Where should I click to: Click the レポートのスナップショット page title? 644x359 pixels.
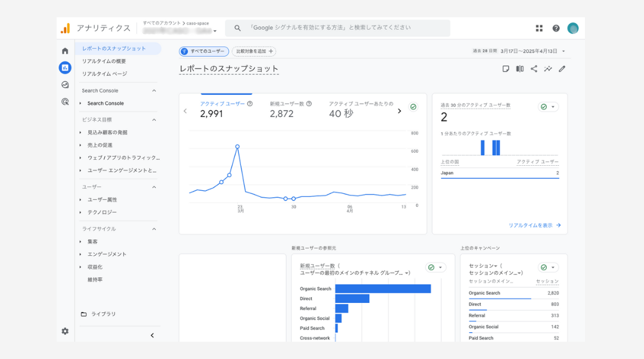[x=229, y=69]
